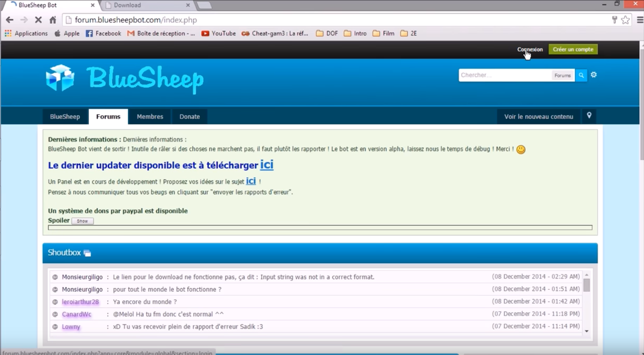Click the smiley emoticon in the announcement
644x355 pixels.
pos(520,149)
